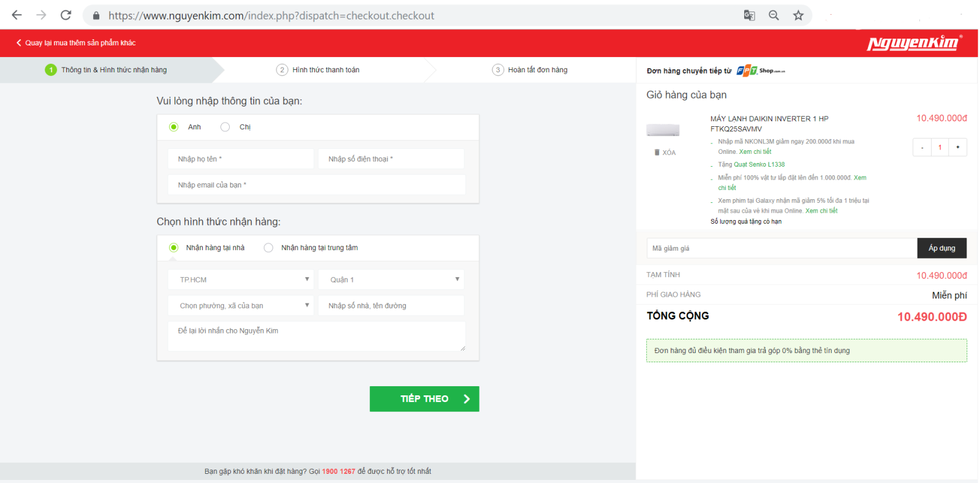Increase product quantity with plus button
The image size is (980, 483).
[958, 148]
